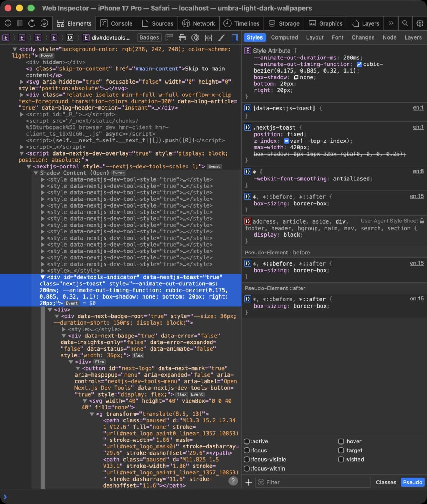This screenshot has height=504, width=427.
Task: Switch to the Sources tab
Action: 157,23
